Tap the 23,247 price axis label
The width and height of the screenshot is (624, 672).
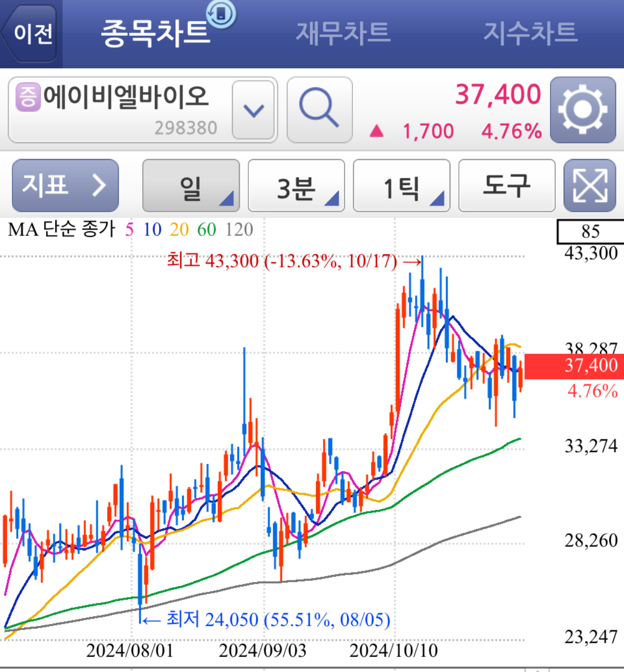point(591,637)
